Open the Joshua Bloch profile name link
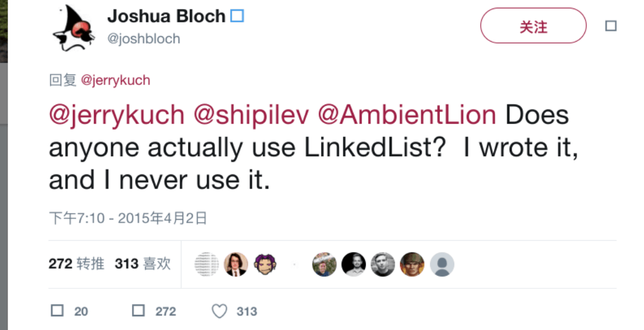644x330 pixels. [x=166, y=16]
